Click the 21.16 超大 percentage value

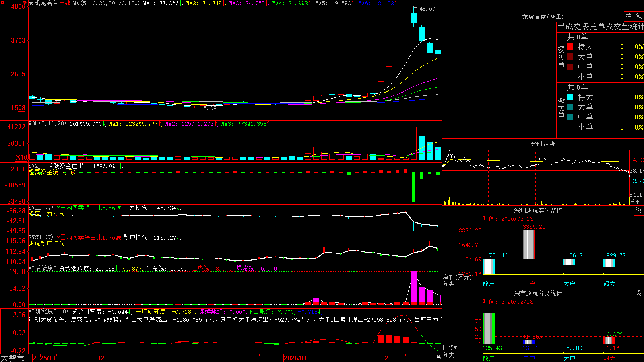pos(611,348)
